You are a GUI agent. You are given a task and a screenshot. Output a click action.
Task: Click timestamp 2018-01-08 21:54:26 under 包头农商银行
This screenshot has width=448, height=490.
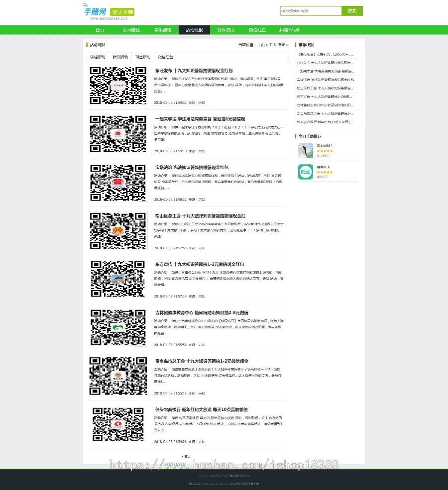(x=170, y=442)
